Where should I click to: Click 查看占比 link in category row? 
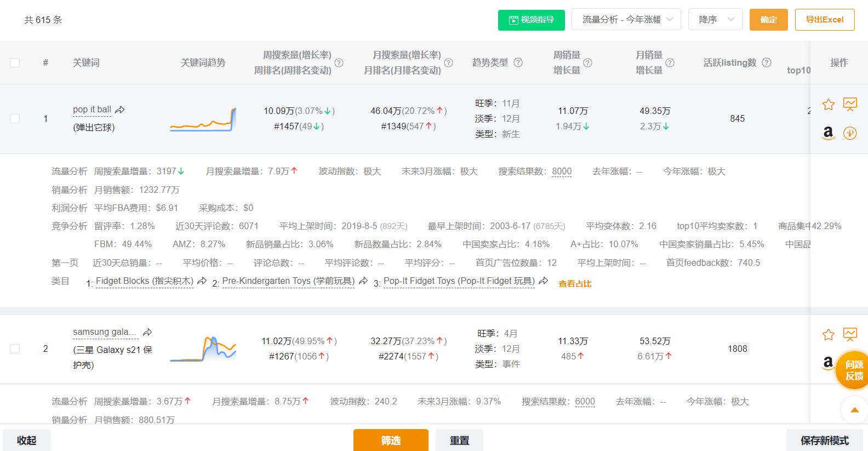click(x=575, y=283)
